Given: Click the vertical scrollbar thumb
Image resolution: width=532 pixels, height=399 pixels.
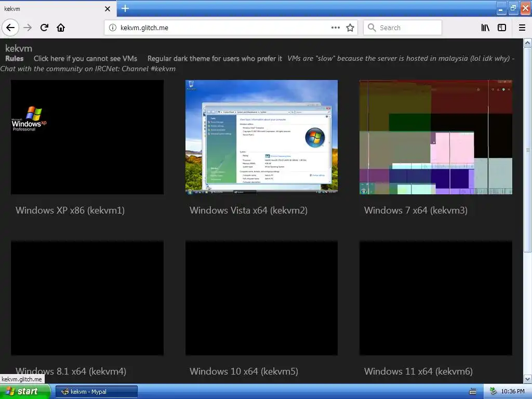Looking at the screenshot, I should pos(528,150).
